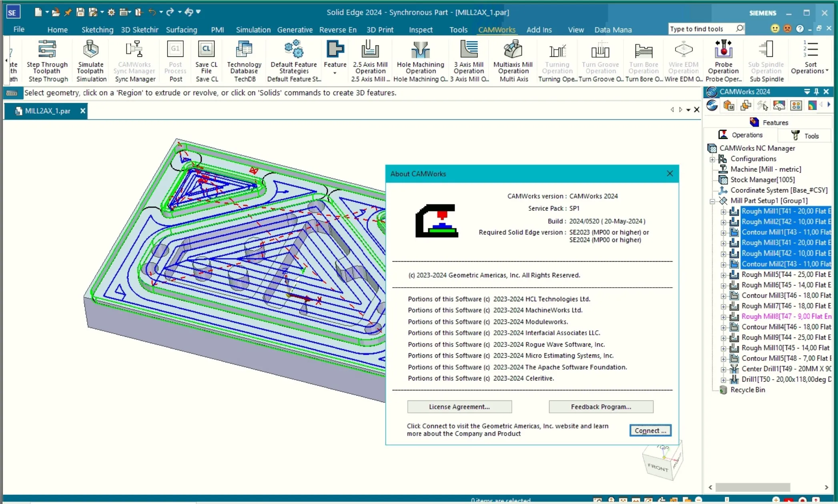Click the Save icon in quick access toolbar
The image size is (838, 504).
tap(80, 12)
